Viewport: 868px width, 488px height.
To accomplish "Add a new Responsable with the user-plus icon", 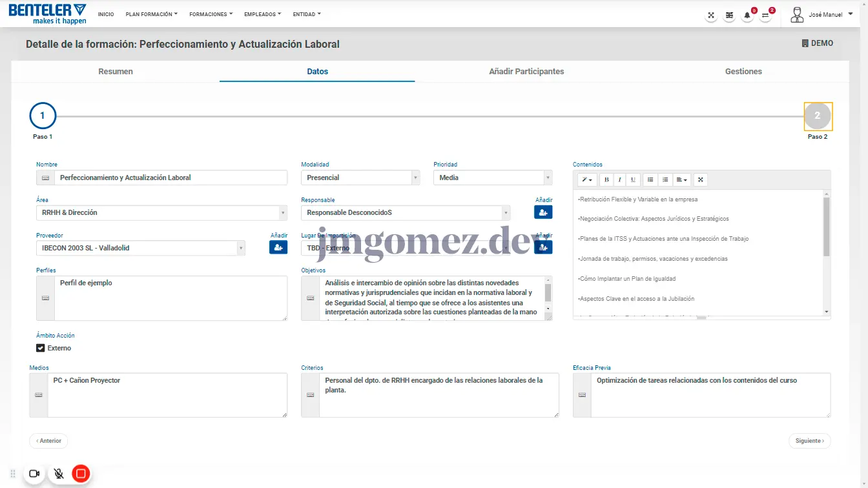I will click(543, 212).
